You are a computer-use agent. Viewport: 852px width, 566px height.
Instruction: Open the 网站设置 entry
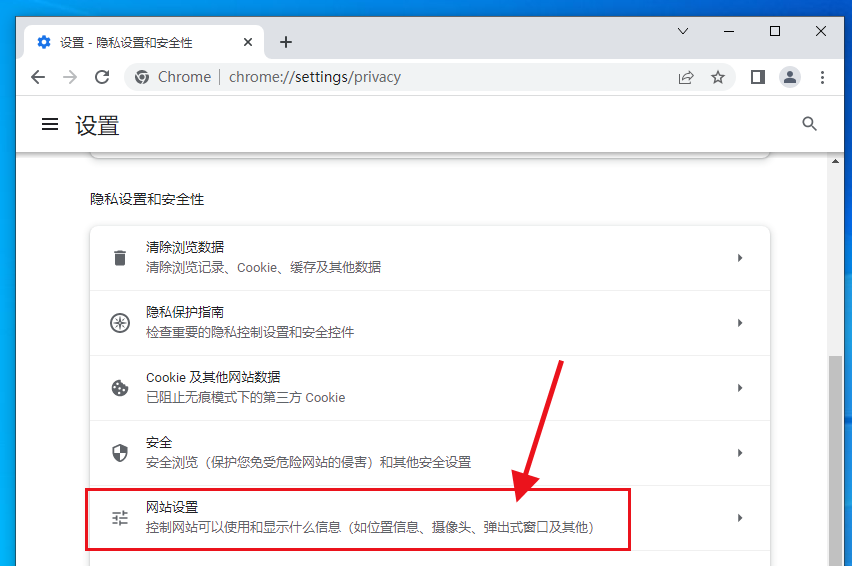pyautogui.click(x=430, y=518)
